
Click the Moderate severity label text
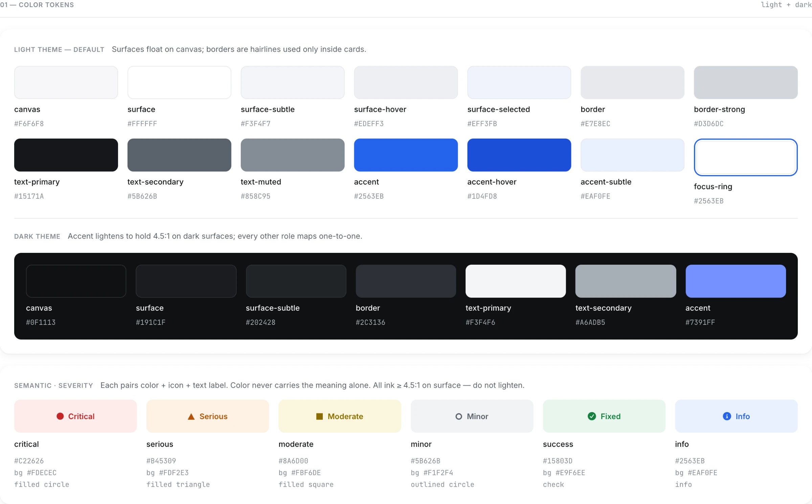345,416
